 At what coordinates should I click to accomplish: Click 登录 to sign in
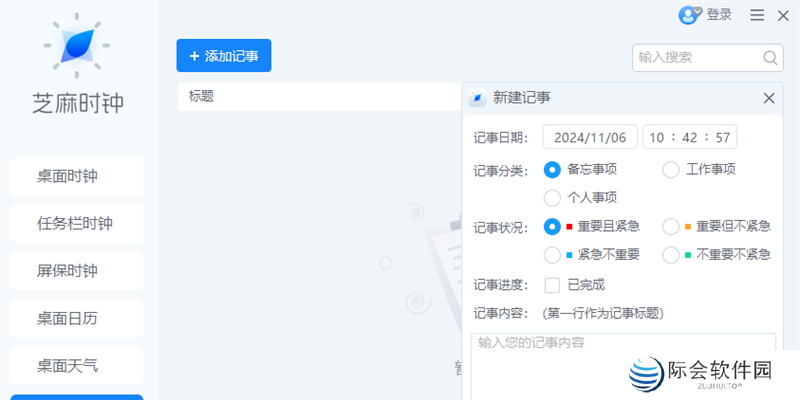click(x=719, y=15)
